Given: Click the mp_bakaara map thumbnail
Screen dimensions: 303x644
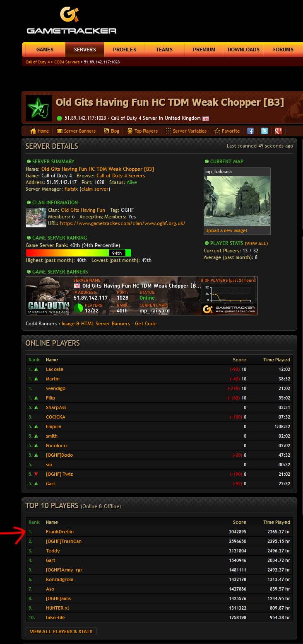Looking at the screenshot, I should [237, 201].
